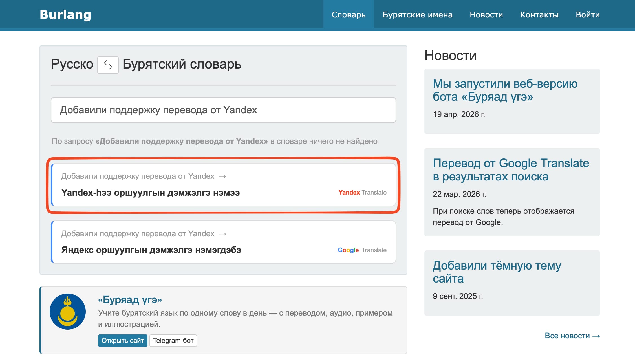Screen dimensions: 635x364
Task: Select the Google translation result Яндекс оршуулгын
Action: pos(151,250)
